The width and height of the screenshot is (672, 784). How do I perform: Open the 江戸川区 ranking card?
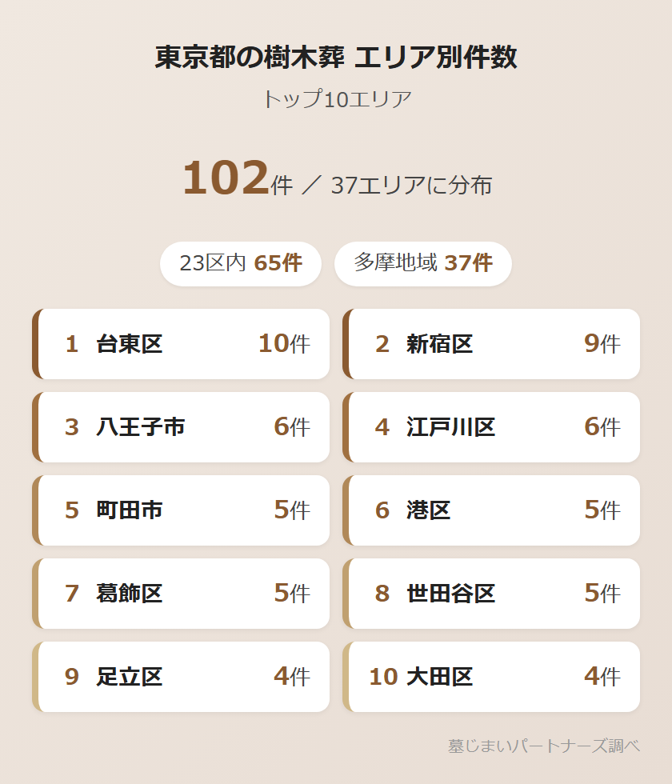pos(492,427)
